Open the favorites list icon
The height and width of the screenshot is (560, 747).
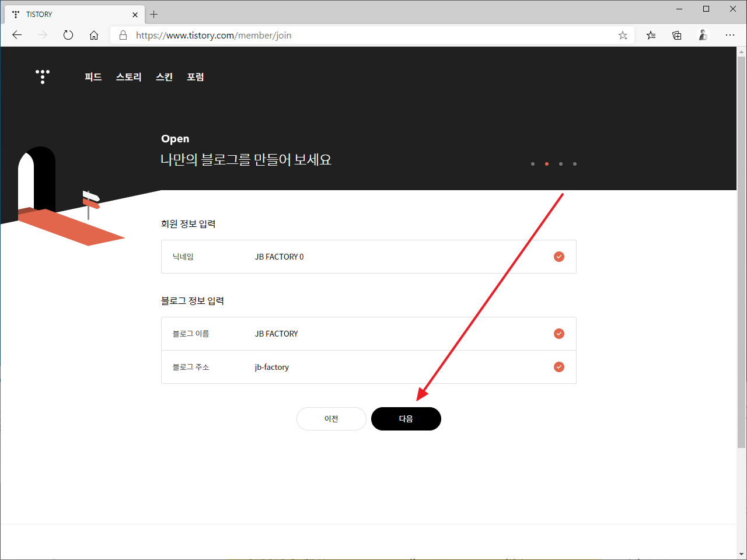651,36
